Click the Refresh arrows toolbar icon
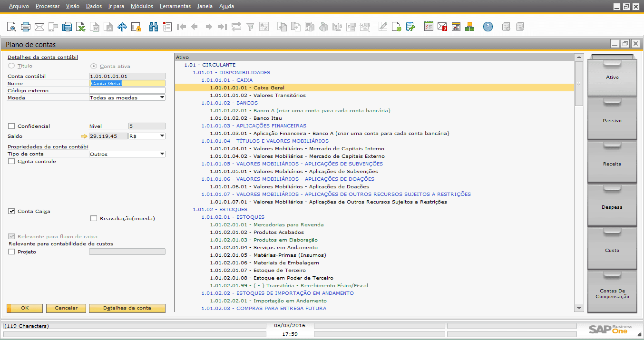 click(x=236, y=27)
